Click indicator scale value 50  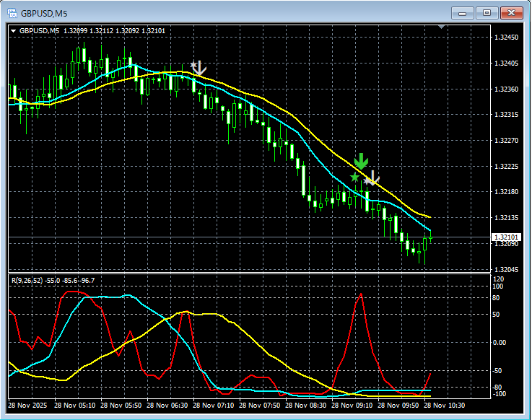(496, 315)
